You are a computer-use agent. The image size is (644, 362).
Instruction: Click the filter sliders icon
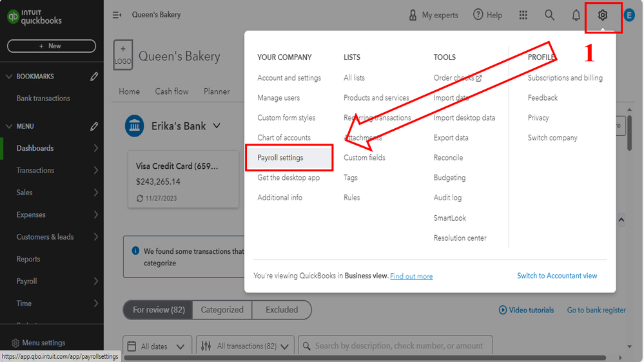[206, 347]
